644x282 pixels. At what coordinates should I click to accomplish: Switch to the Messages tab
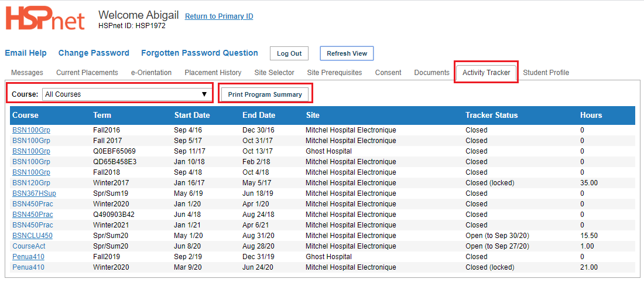pyautogui.click(x=27, y=73)
